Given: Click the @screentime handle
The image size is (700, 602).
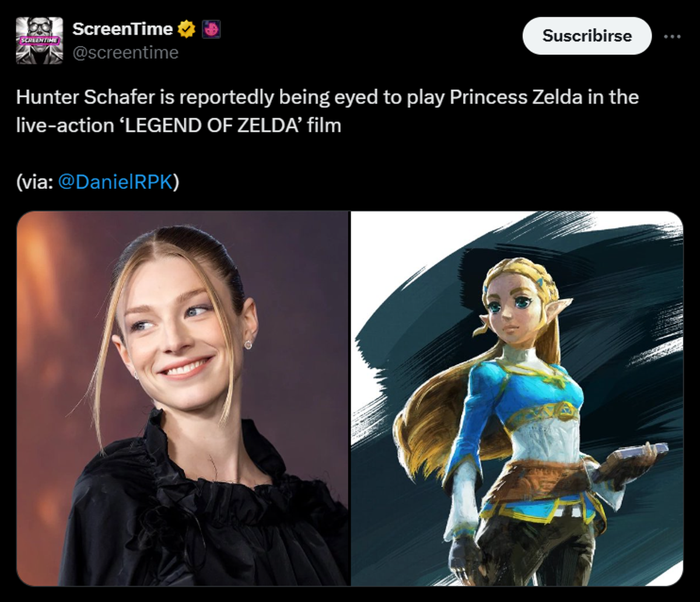Looking at the screenshot, I should pos(125,52).
